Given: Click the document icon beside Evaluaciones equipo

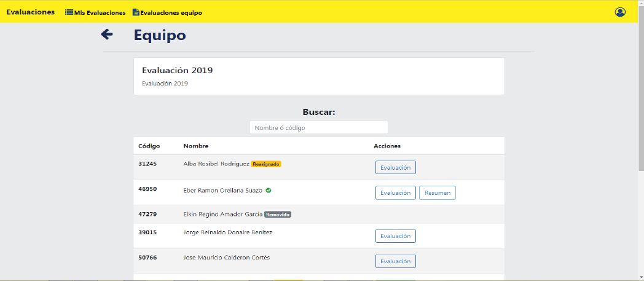Looking at the screenshot, I should [x=136, y=12].
